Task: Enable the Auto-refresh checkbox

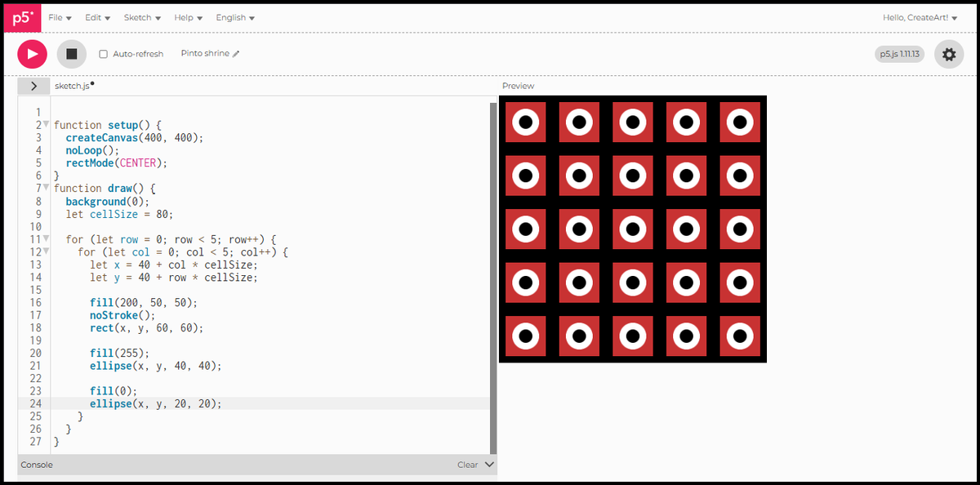Action: [103, 54]
